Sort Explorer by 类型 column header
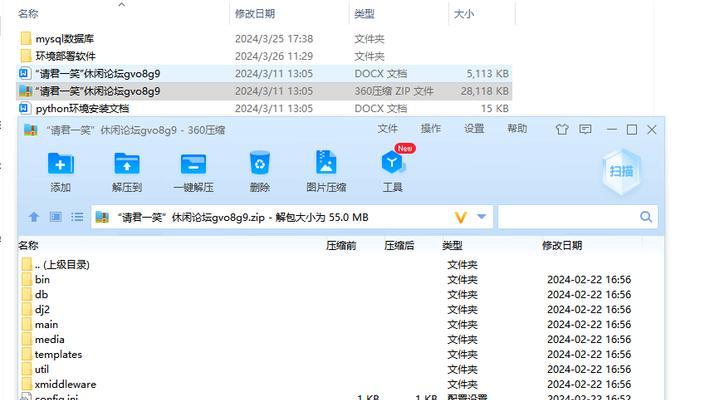705x400 pixels. (364, 14)
